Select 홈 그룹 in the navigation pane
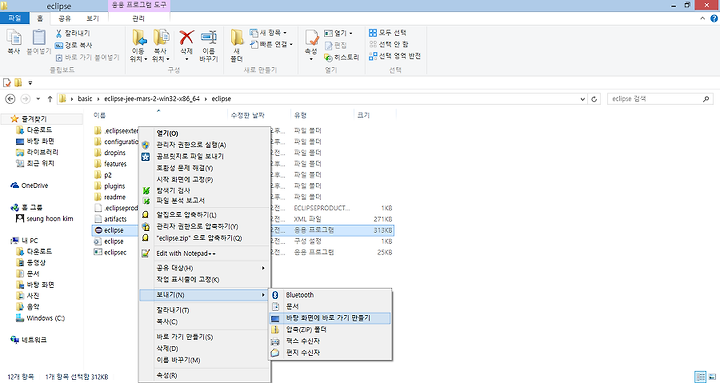Image resolution: width=720 pixels, height=383 pixels. (x=26, y=208)
